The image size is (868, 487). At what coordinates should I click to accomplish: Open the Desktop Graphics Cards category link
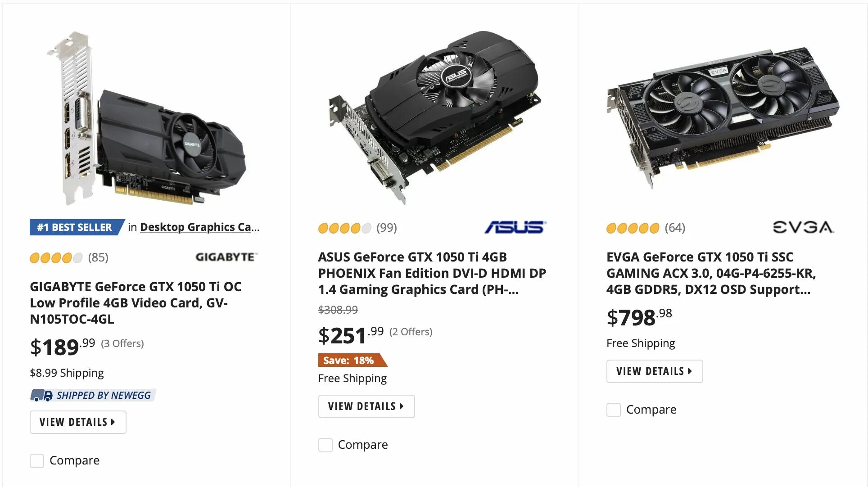pyautogui.click(x=199, y=227)
